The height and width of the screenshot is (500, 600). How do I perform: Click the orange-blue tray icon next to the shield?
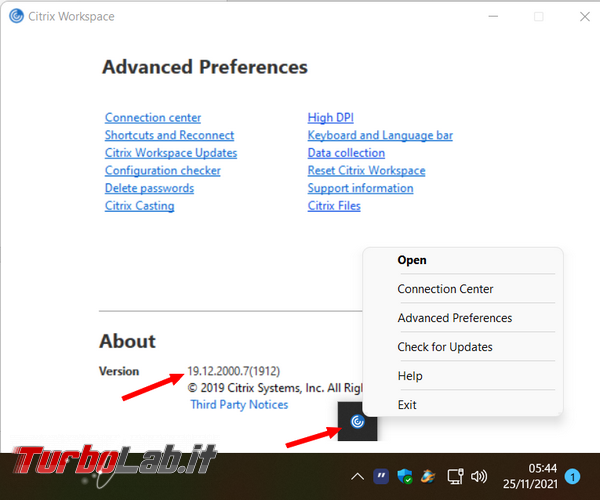(428, 477)
